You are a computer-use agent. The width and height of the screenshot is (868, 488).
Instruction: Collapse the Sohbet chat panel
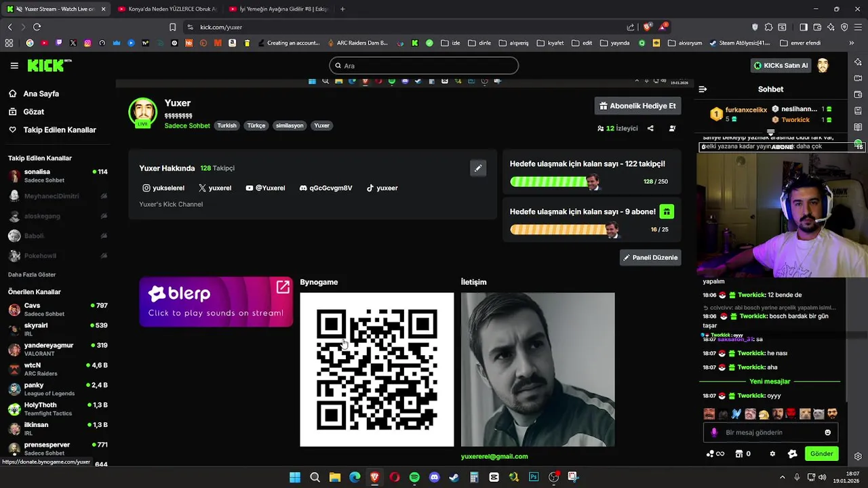703,89
